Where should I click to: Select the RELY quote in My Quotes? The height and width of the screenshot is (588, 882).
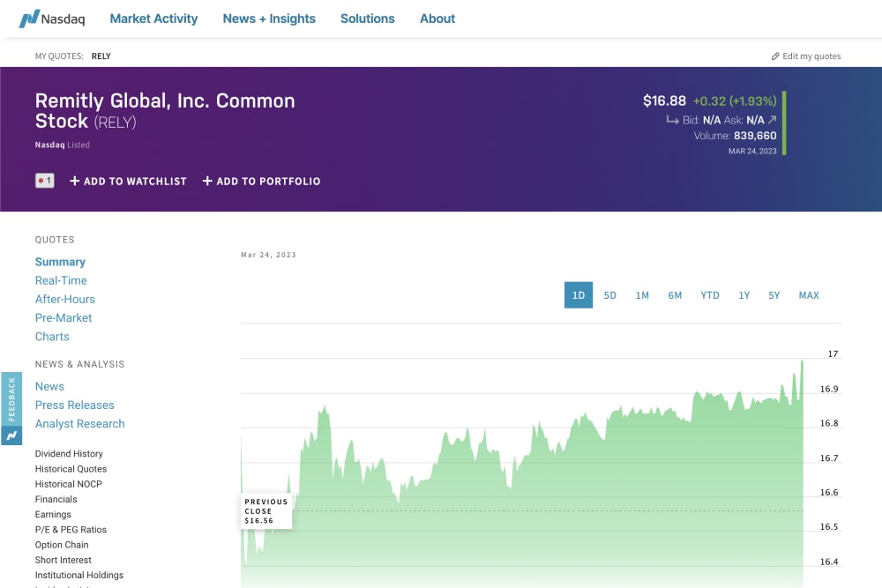tap(101, 56)
